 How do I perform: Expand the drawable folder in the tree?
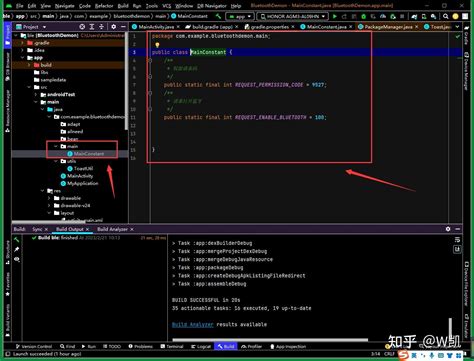tap(49, 198)
